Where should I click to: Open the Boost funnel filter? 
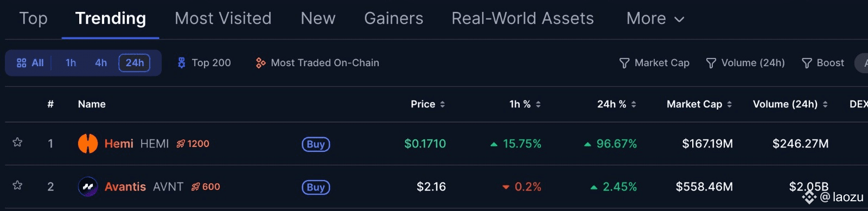[x=823, y=63]
